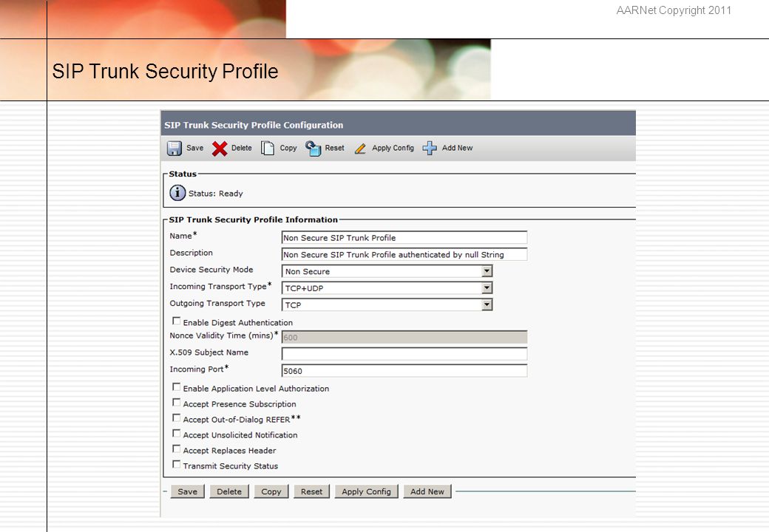Click the bottom Apply Config button

coord(366,491)
